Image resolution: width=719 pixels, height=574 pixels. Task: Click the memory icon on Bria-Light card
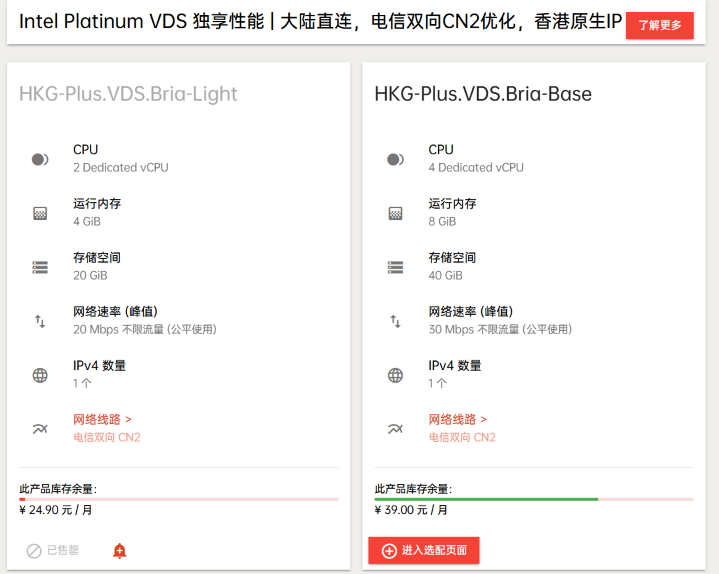[x=40, y=213]
